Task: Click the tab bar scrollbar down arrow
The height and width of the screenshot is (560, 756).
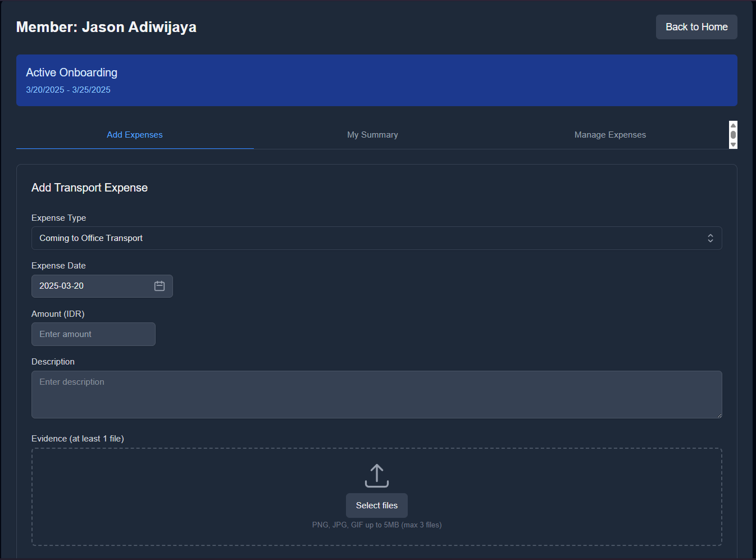Action: click(733, 144)
